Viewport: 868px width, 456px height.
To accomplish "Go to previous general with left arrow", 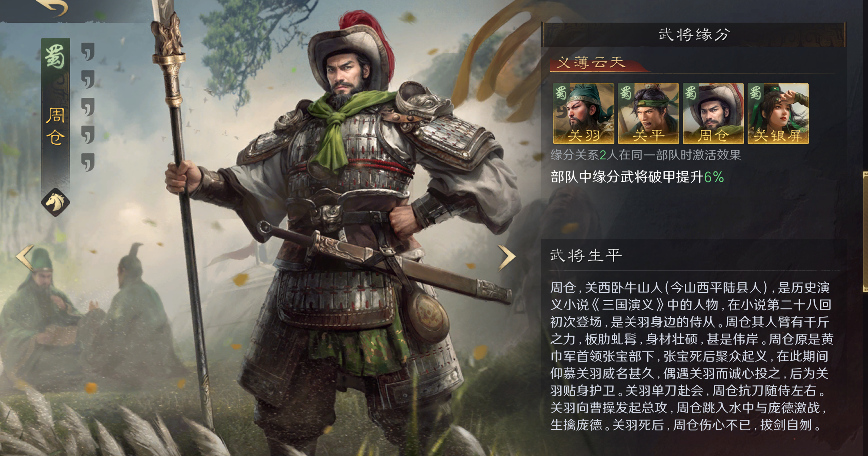I will tap(25, 257).
